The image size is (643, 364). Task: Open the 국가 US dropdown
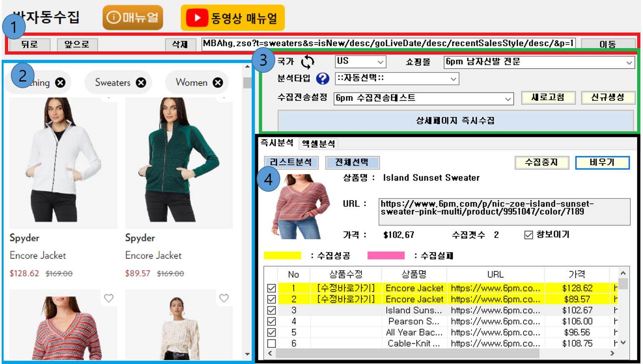pos(360,62)
